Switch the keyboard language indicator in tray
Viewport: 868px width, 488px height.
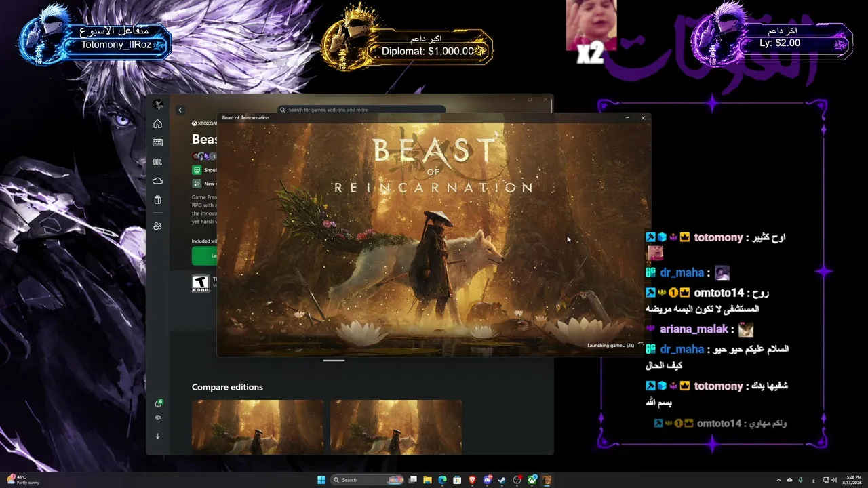814,480
